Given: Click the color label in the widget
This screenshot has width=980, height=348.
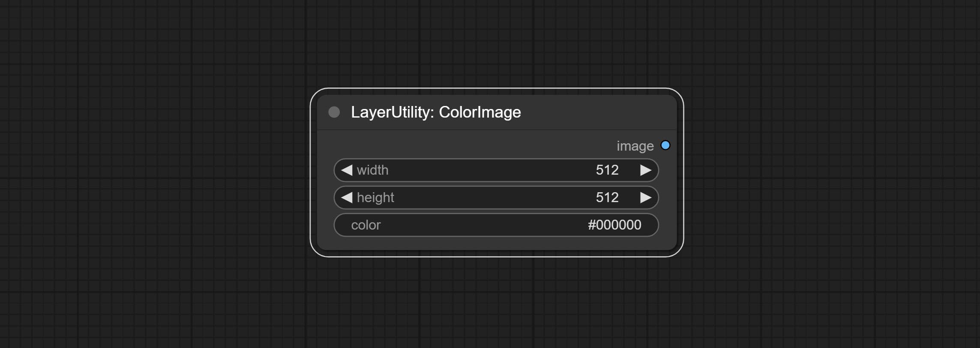Looking at the screenshot, I should [x=366, y=225].
